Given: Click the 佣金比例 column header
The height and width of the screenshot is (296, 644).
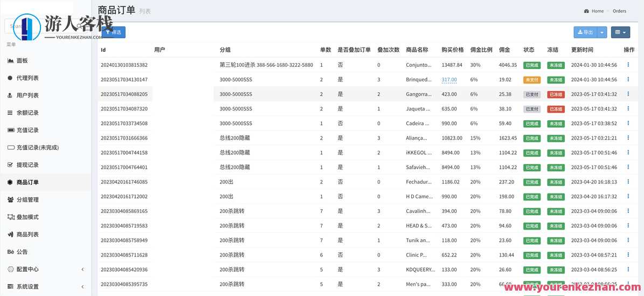Looking at the screenshot, I should (481, 50).
